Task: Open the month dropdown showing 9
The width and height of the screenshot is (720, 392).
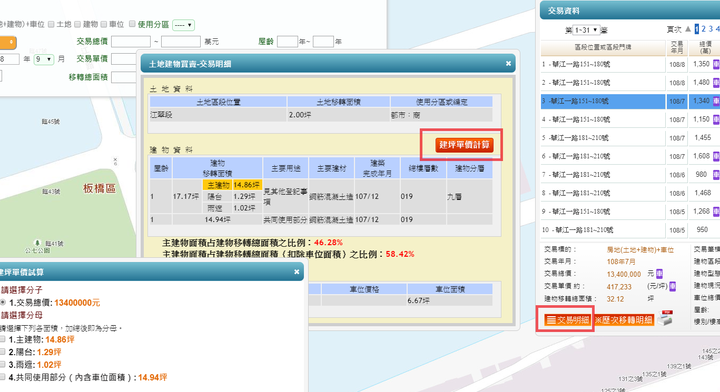Action: 44,59
